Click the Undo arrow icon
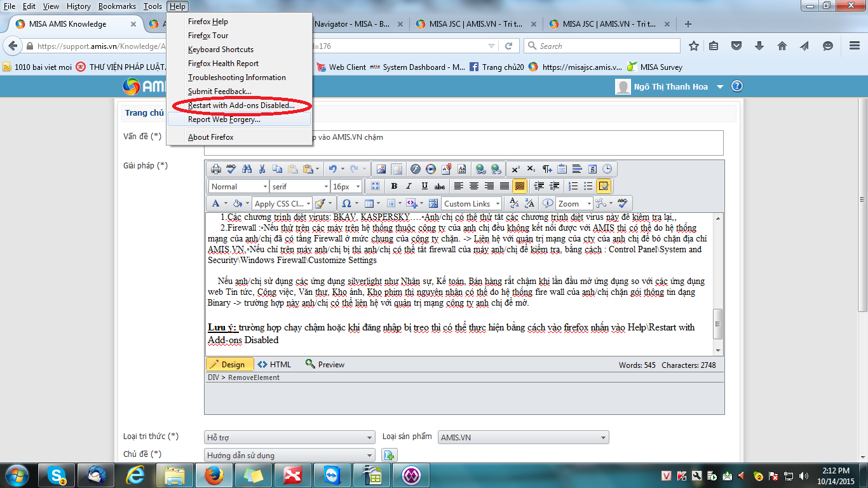868x488 pixels. pos(332,169)
